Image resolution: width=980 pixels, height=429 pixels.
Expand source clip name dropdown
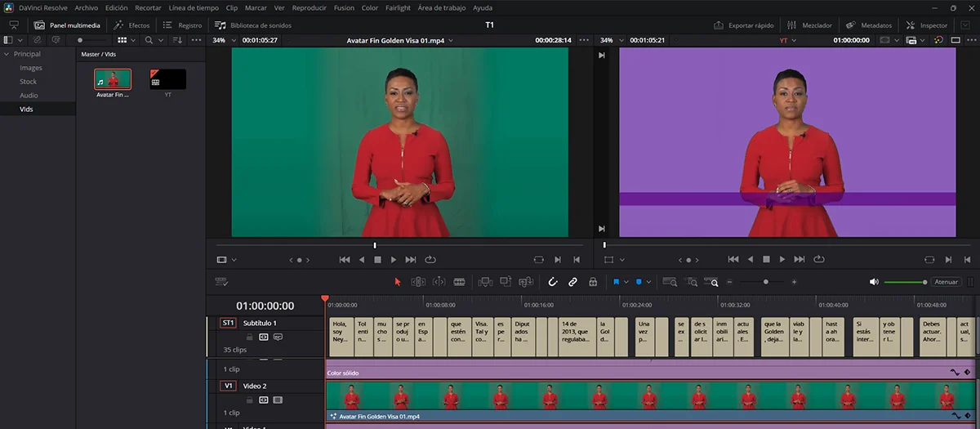pyautogui.click(x=450, y=40)
